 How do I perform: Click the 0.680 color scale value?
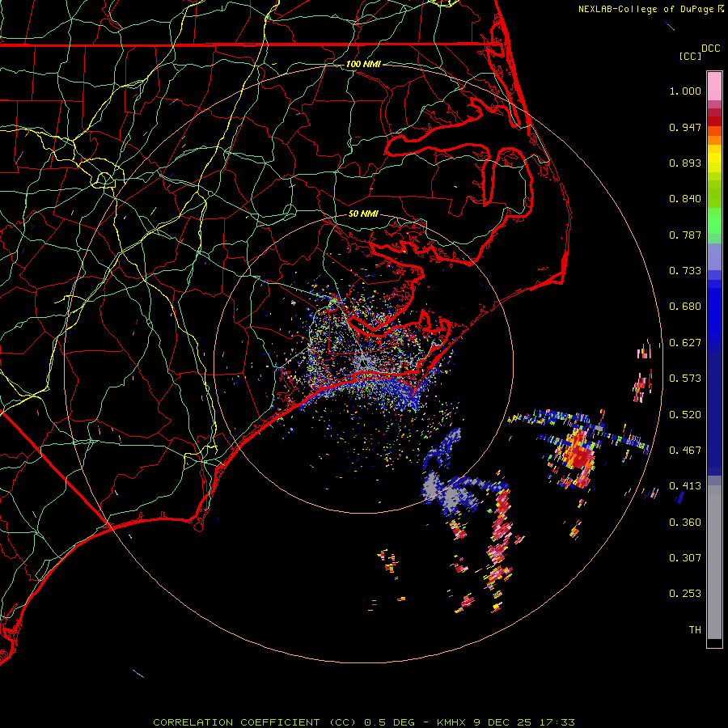coord(685,307)
